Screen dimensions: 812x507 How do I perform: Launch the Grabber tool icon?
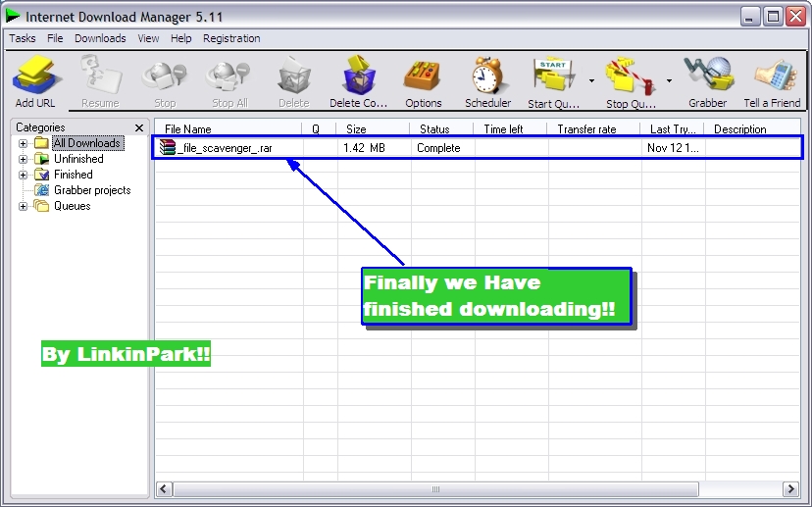click(x=708, y=76)
